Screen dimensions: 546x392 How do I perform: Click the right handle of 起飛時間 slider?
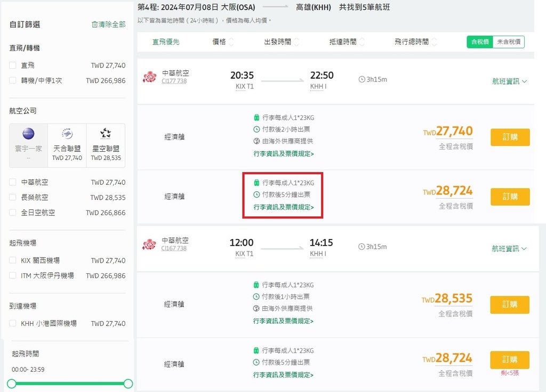(128, 383)
